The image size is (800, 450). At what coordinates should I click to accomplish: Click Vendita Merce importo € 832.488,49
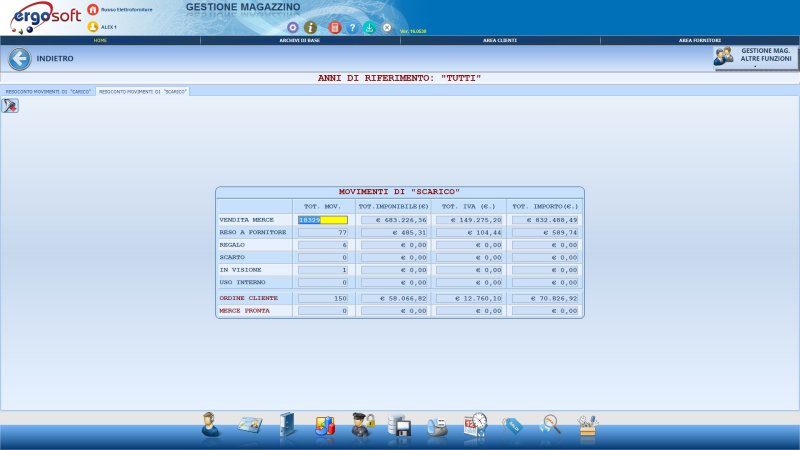(x=545, y=220)
